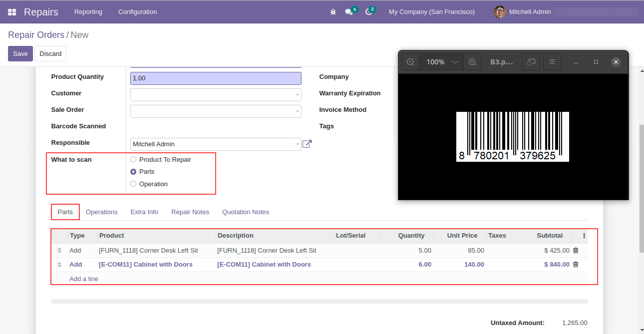Image resolution: width=644 pixels, height=334 pixels.
Task: Click the [FURN_1118] Corner Desk Left Sit product cell
Action: click(x=157, y=251)
